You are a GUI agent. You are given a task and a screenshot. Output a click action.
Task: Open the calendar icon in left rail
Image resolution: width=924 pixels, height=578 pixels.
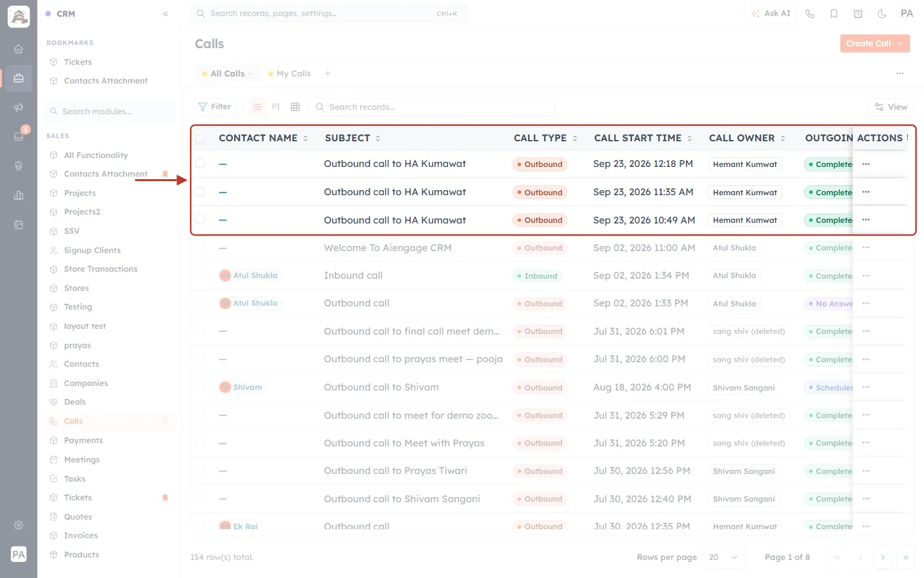19,225
